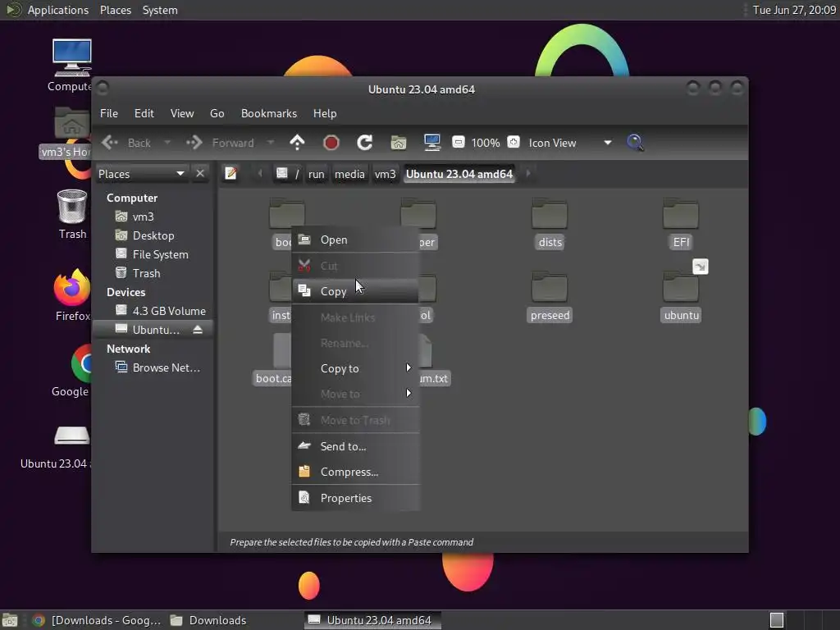The image size is (840, 630).
Task: Go up to the parent folder
Action: pyautogui.click(x=297, y=143)
